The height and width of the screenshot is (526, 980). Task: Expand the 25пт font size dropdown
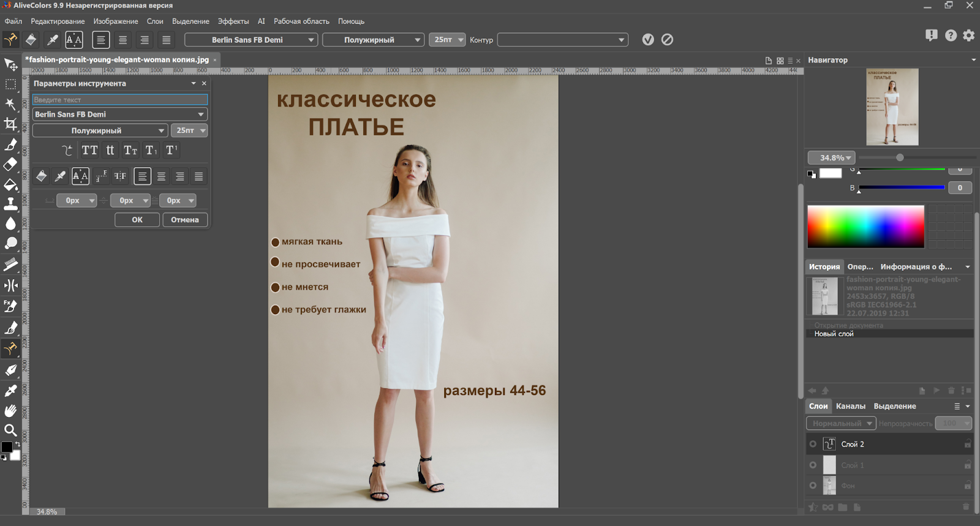pyautogui.click(x=447, y=40)
